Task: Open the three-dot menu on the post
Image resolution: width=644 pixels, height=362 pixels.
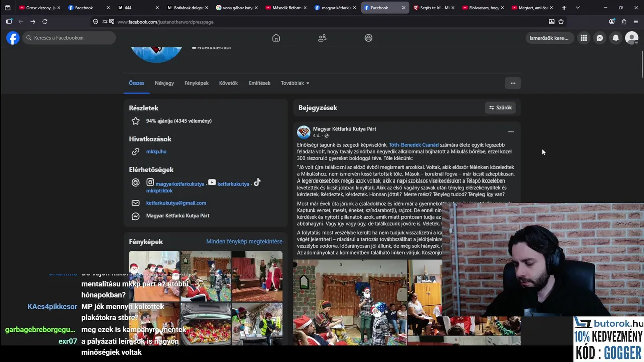Action: [x=511, y=132]
